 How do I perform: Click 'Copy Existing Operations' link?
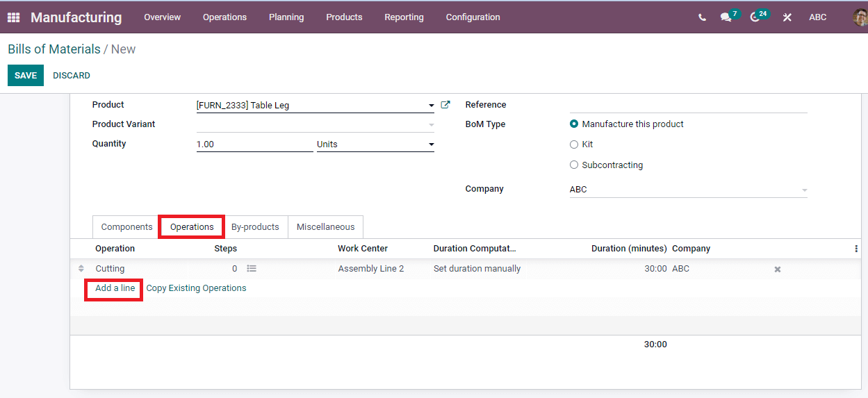pyautogui.click(x=196, y=288)
